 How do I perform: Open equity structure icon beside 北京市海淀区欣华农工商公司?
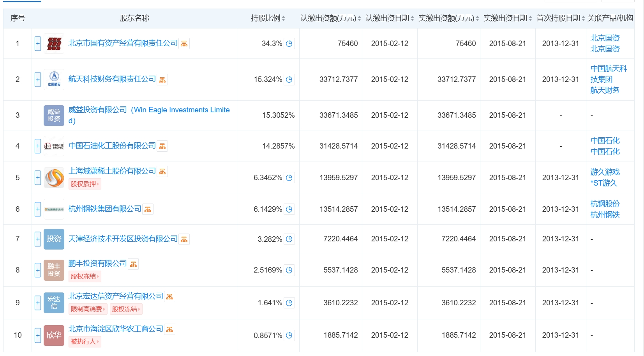(170, 329)
